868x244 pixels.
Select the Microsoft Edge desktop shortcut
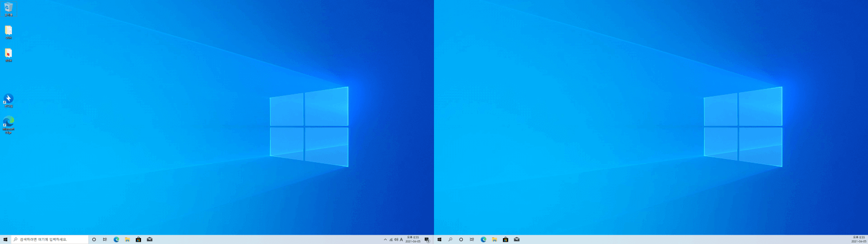click(x=8, y=124)
